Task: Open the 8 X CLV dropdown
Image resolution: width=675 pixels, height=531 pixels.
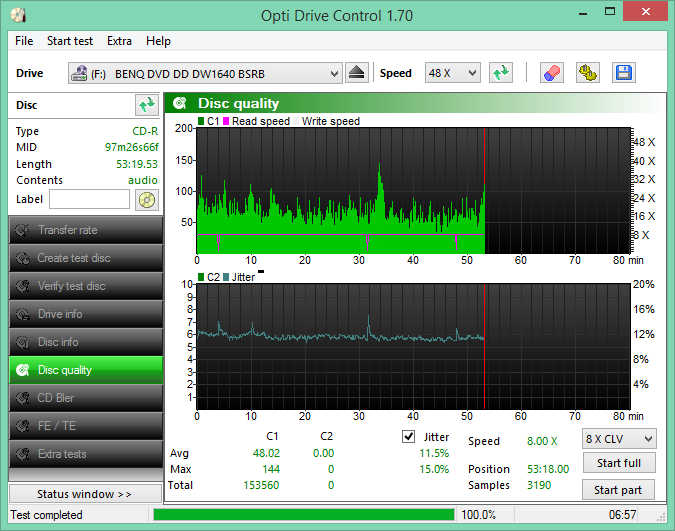Action: [619, 439]
